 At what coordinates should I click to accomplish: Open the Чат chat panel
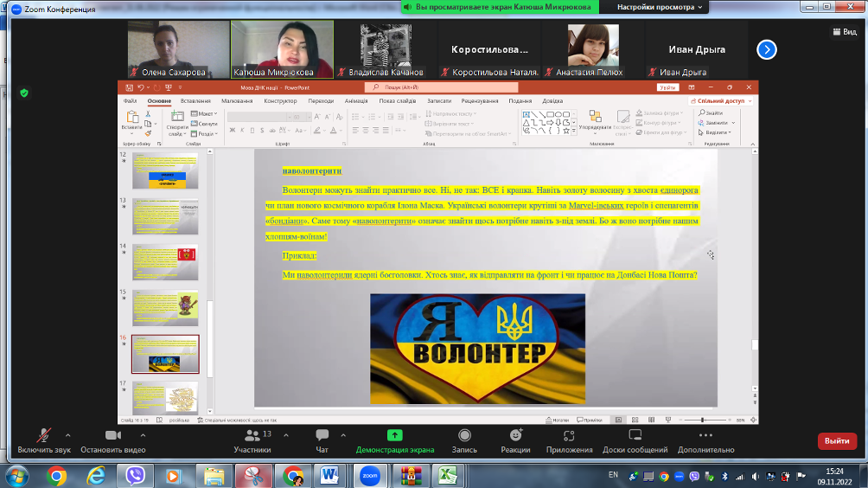pos(322,435)
